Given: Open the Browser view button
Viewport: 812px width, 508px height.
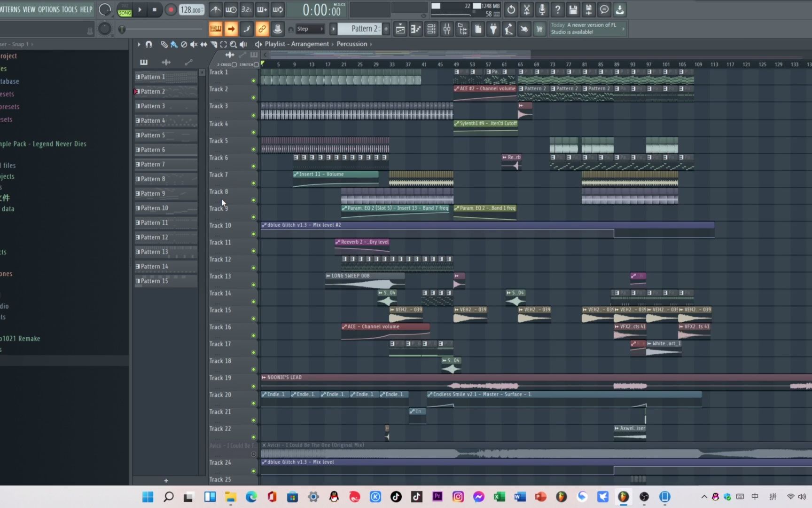Looking at the screenshot, I should pyautogui.click(x=462, y=29).
